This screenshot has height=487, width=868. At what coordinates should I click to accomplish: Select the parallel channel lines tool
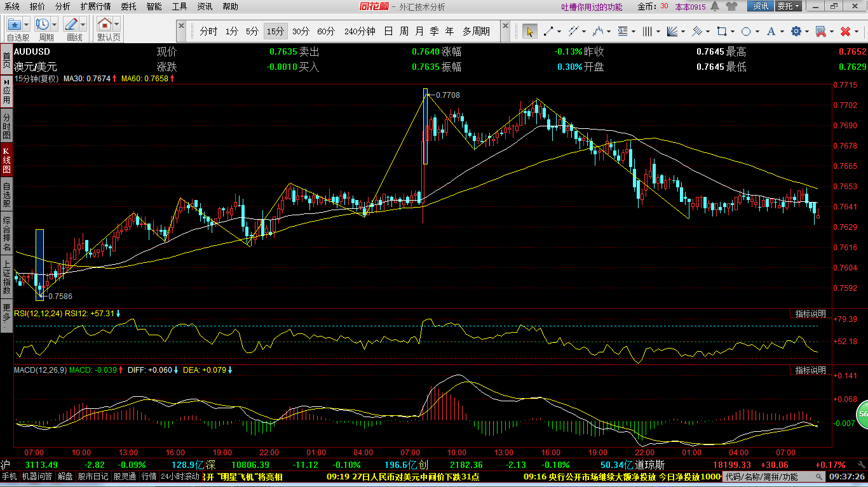click(573, 31)
